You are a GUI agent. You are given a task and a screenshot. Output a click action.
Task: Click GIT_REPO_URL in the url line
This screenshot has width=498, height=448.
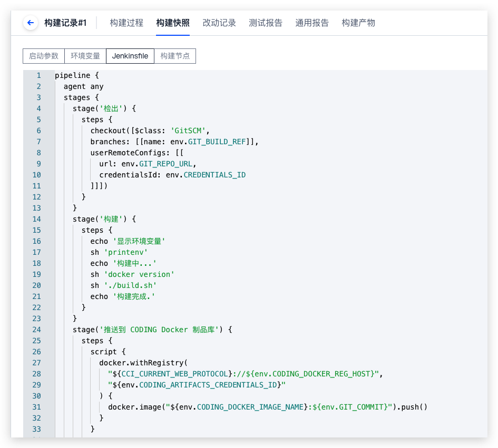(166, 164)
